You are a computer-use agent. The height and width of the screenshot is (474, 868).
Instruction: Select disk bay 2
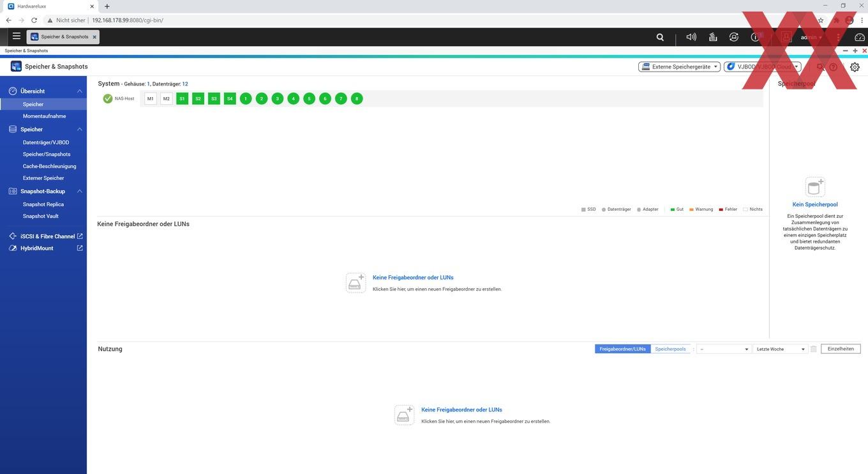coord(262,98)
